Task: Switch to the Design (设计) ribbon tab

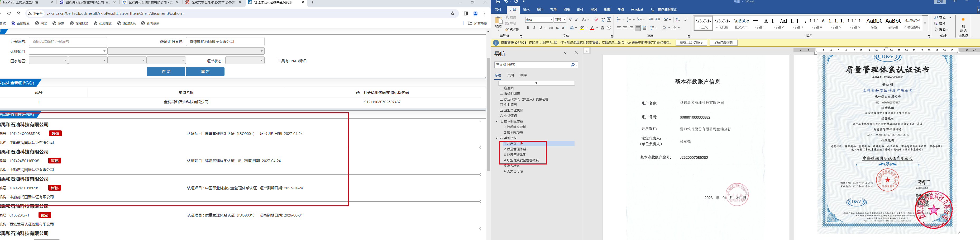Action: [540, 10]
